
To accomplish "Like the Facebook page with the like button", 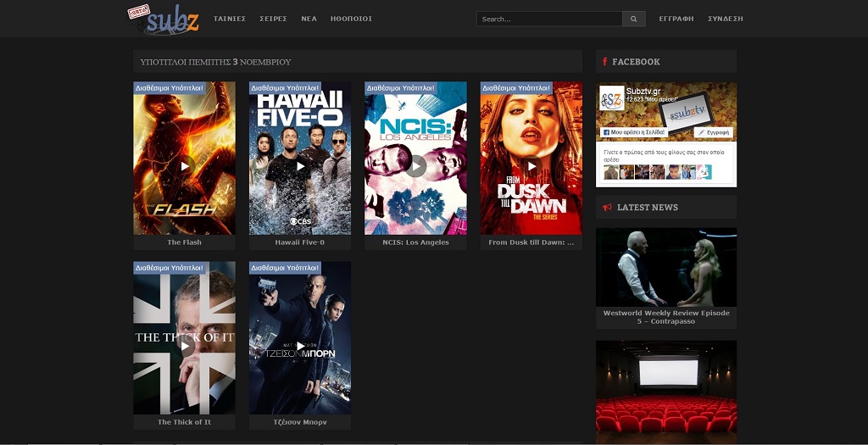I will (633, 133).
